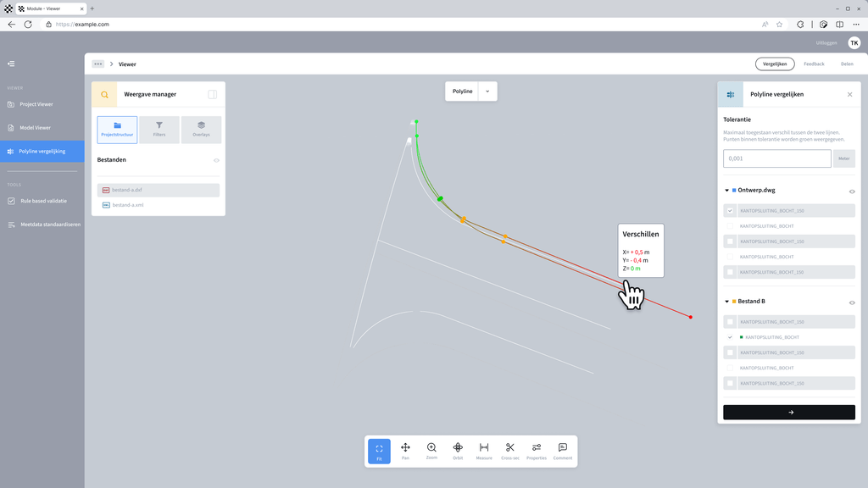Select the Pan tool
This screenshot has height=488, width=868.
pyautogui.click(x=405, y=451)
